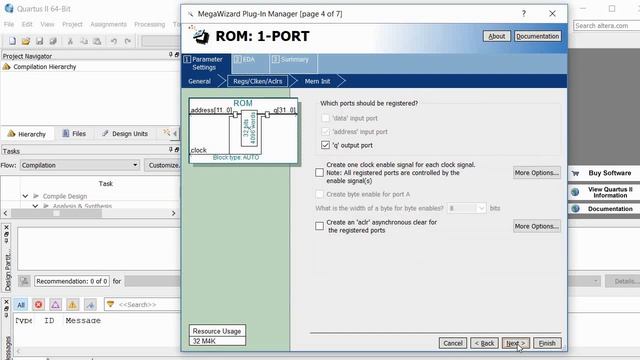Click the Save icon in Quartus toolbar
This screenshot has height=360, width=640.
(40, 41)
